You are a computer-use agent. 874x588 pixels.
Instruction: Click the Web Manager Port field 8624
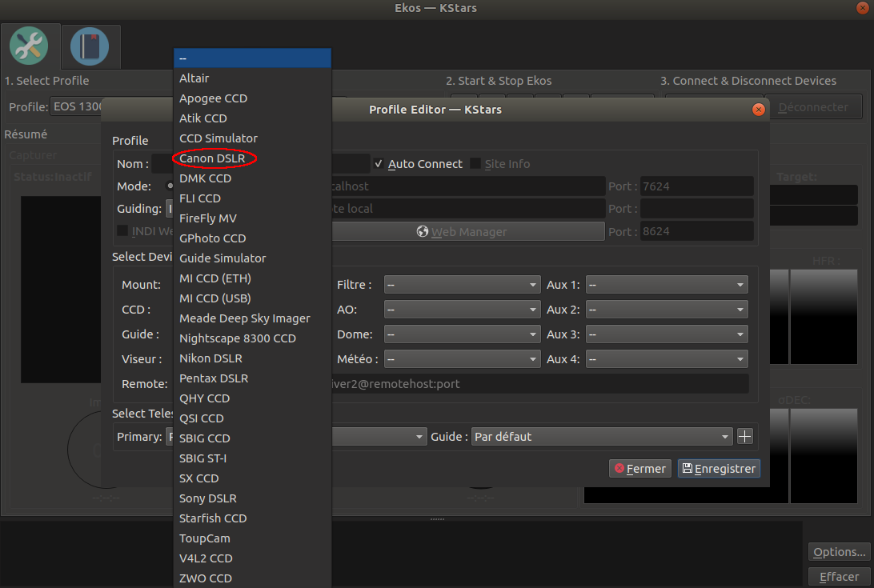click(697, 231)
